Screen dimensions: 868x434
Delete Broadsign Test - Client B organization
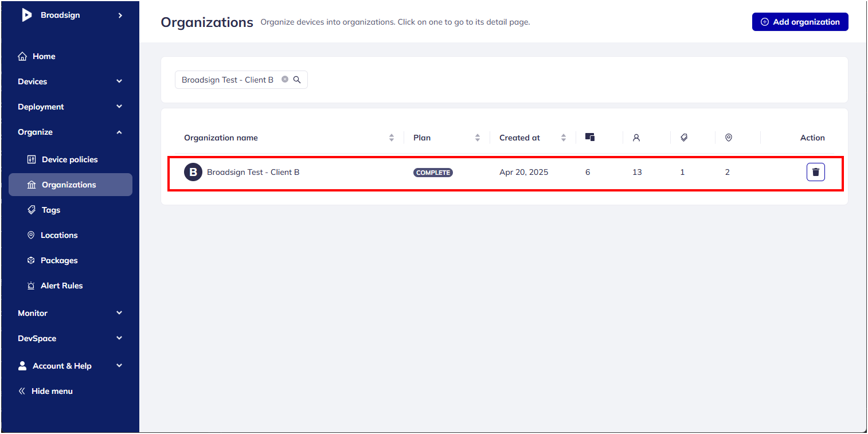(x=815, y=172)
